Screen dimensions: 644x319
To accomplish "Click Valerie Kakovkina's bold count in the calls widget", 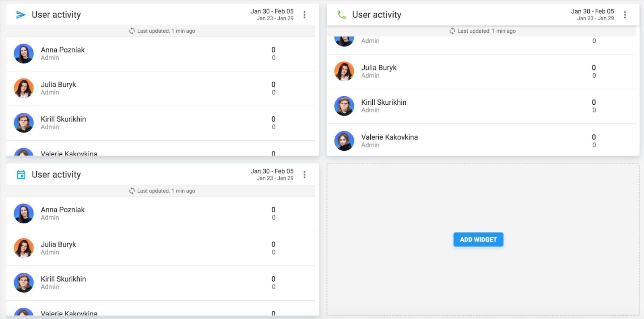I will pyautogui.click(x=594, y=137).
